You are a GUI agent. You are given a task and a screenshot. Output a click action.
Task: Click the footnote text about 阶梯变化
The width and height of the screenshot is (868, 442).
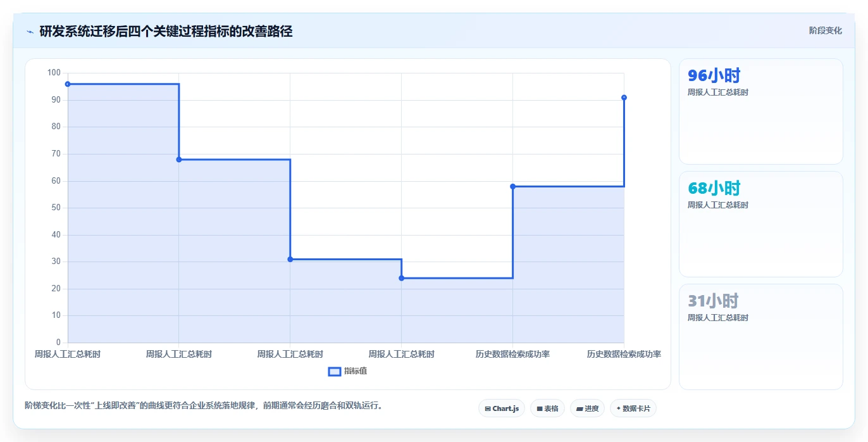point(204,405)
